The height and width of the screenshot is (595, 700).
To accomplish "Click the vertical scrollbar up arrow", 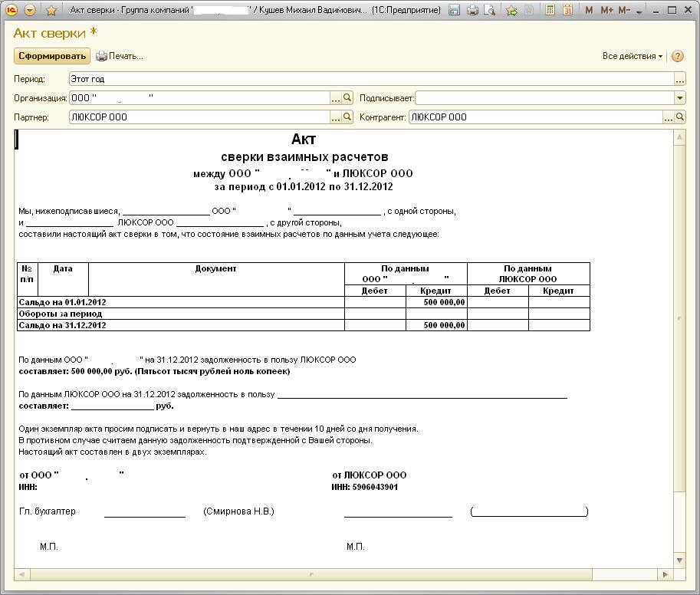I will click(679, 137).
